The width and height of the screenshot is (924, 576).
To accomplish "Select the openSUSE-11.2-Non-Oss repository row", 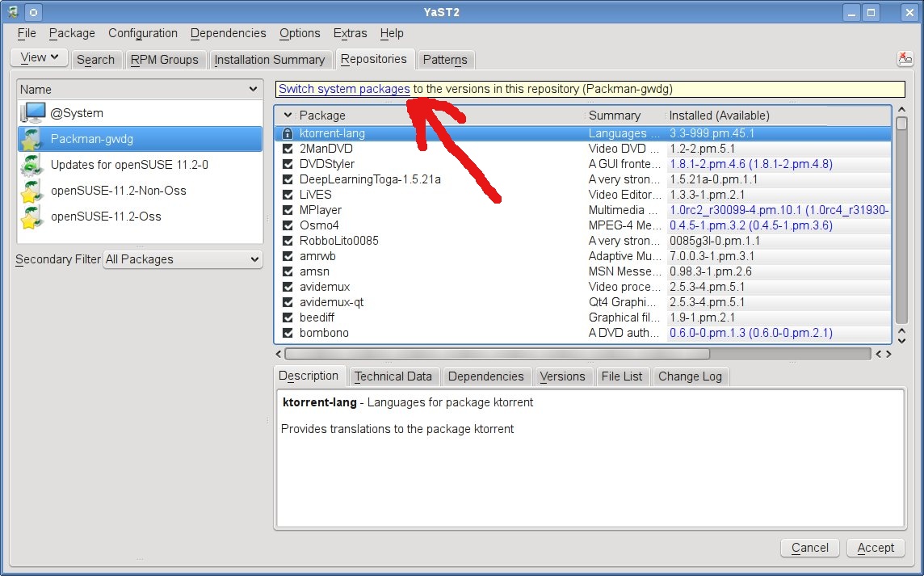I will click(141, 191).
